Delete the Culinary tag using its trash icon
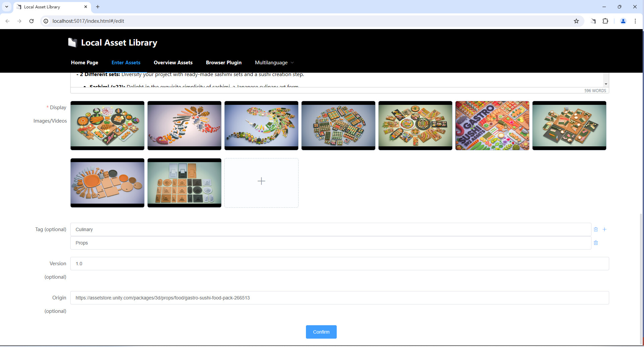Image resolution: width=644 pixels, height=347 pixels. tap(596, 229)
